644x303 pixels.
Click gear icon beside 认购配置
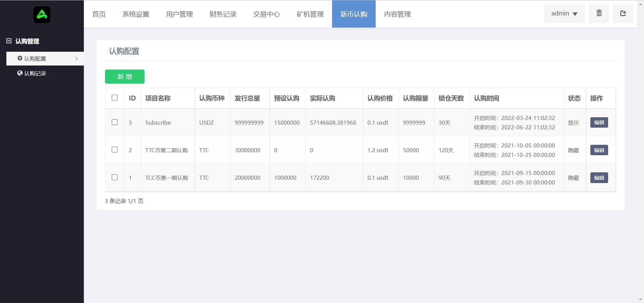20,58
